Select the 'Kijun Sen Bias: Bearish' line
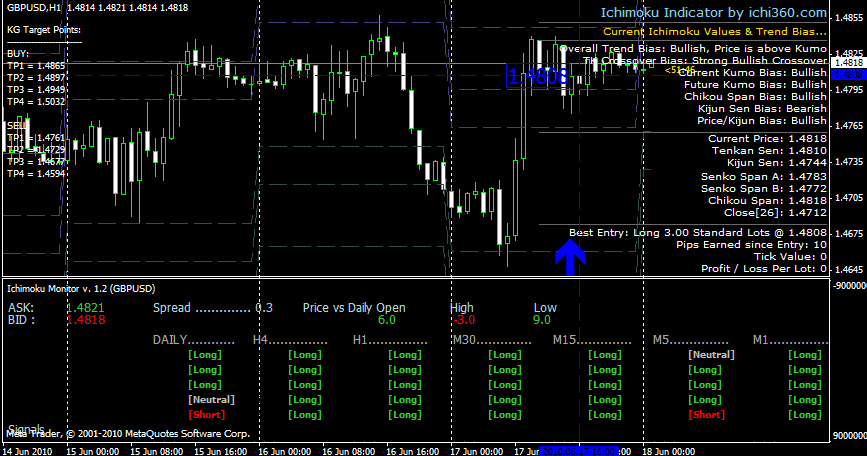 (762, 109)
